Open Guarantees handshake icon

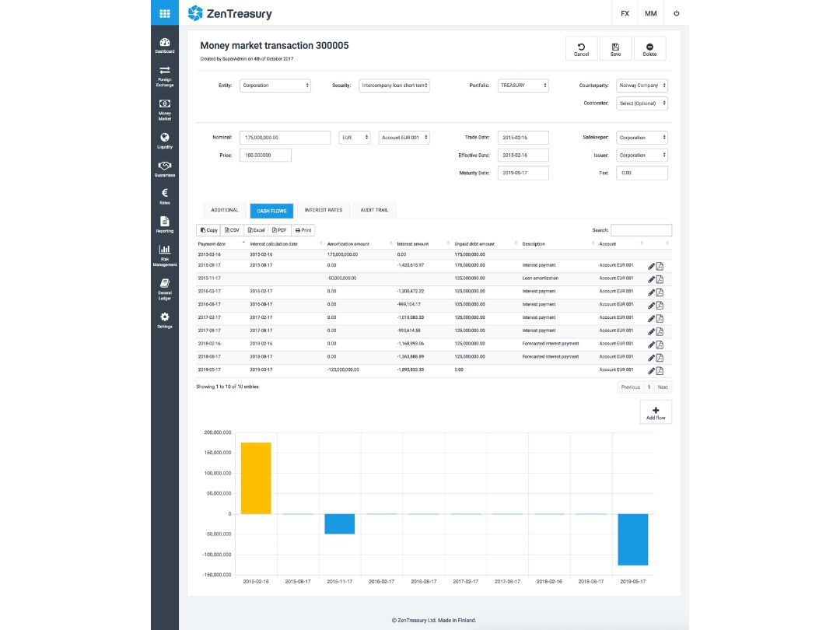point(164,169)
